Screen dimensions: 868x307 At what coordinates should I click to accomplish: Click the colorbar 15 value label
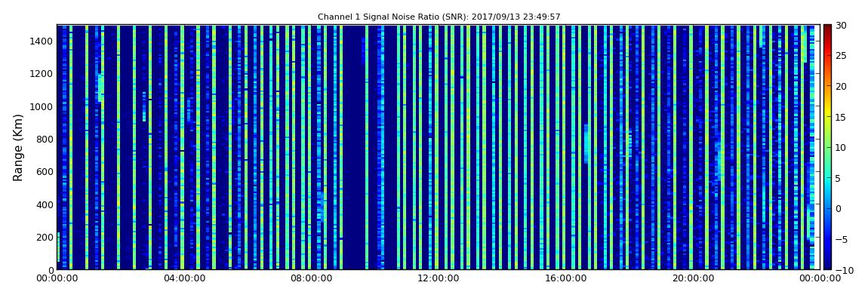click(842, 117)
